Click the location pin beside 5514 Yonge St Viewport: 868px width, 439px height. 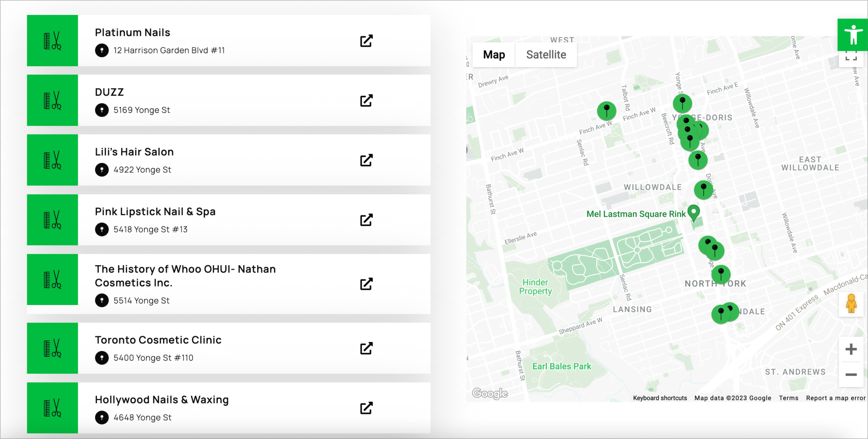[x=102, y=301]
